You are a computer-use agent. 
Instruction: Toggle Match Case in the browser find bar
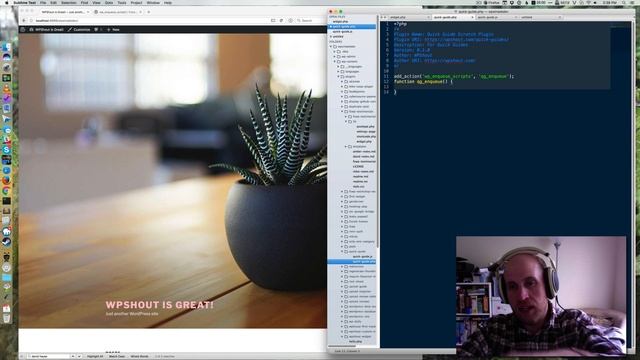click(x=117, y=356)
